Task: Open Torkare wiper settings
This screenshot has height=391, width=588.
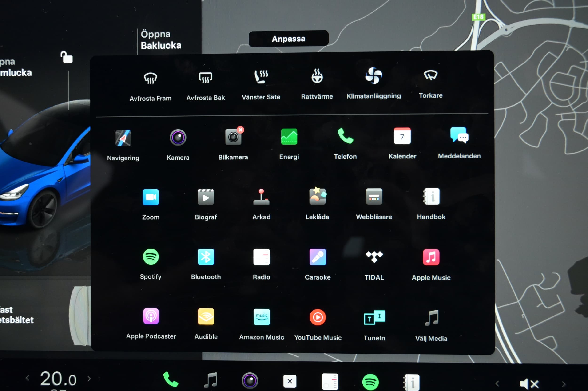Action: pyautogui.click(x=431, y=84)
